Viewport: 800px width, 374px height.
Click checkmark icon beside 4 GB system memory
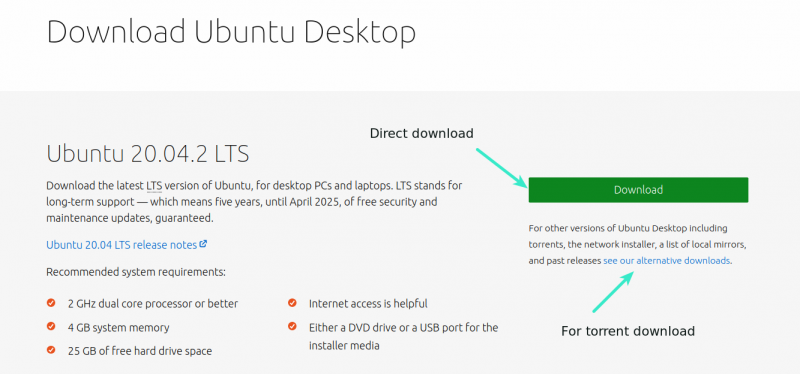pyautogui.click(x=51, y=327)
